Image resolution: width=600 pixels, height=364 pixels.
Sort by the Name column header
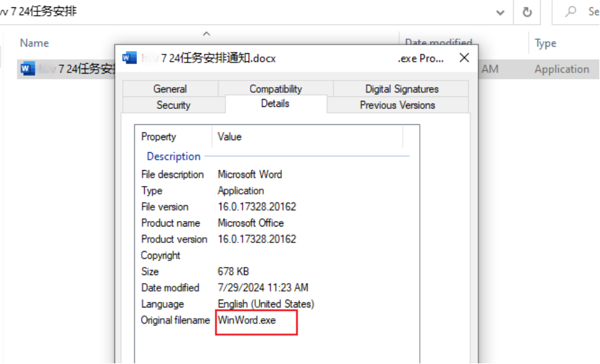35,43
